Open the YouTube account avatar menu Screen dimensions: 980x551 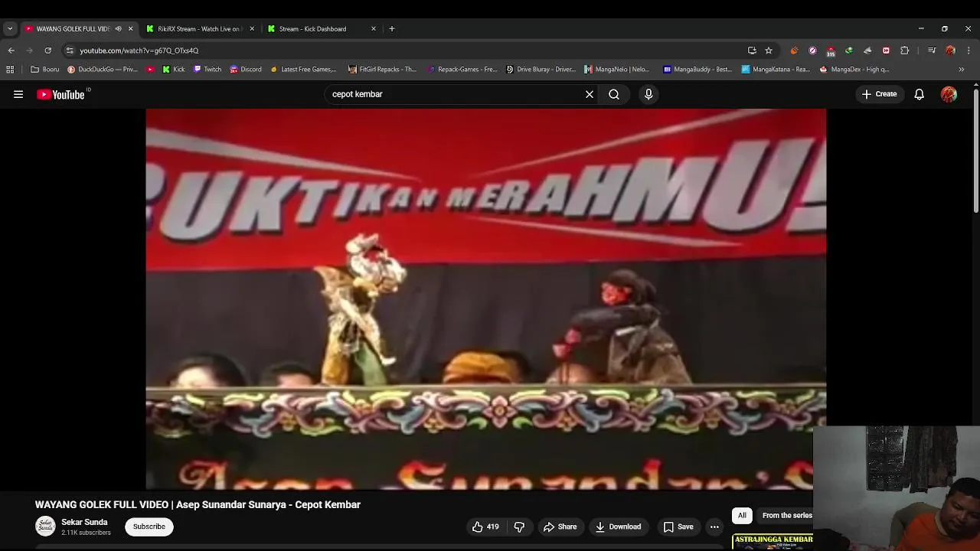(949, 94)
